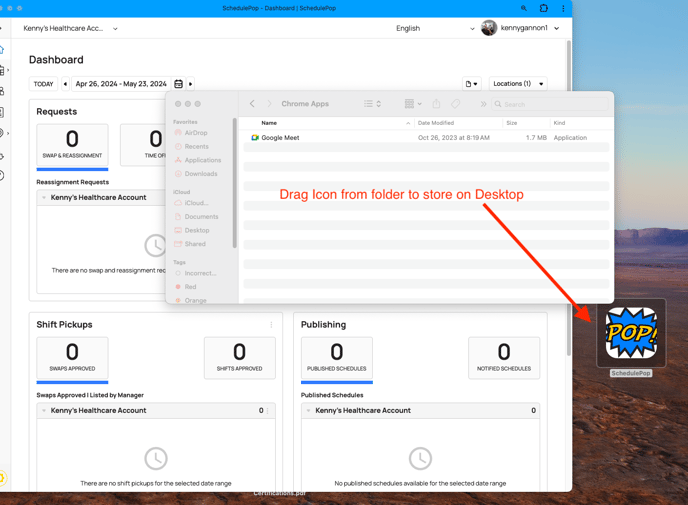This screenshot has height=505, width=688.
Task: Select the Swaps Approved card
Action: point(72,358)
